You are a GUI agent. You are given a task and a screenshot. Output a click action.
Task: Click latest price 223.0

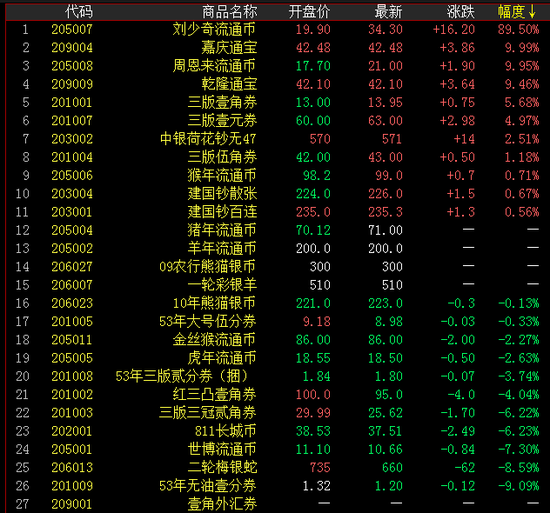tap(385, 303)
